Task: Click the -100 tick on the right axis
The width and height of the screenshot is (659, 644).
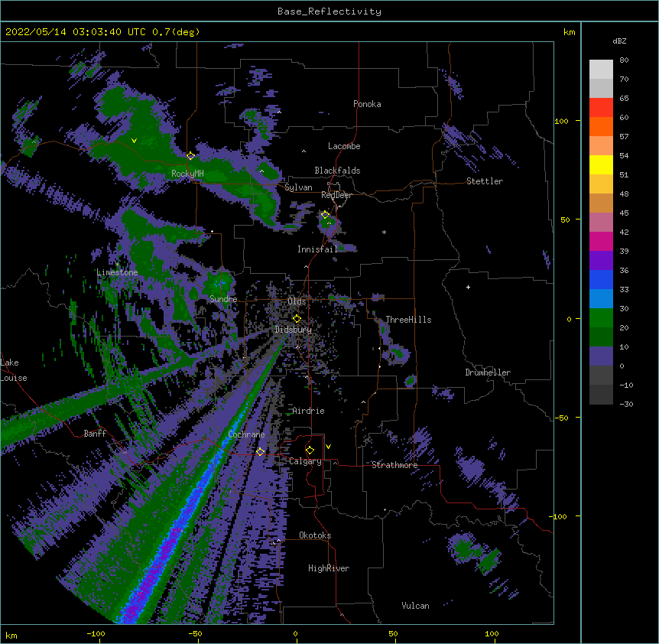Action: pos(559,516)
